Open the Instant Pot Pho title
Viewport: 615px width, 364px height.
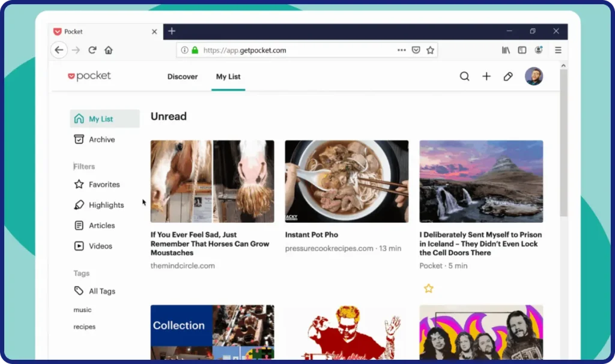312,235
